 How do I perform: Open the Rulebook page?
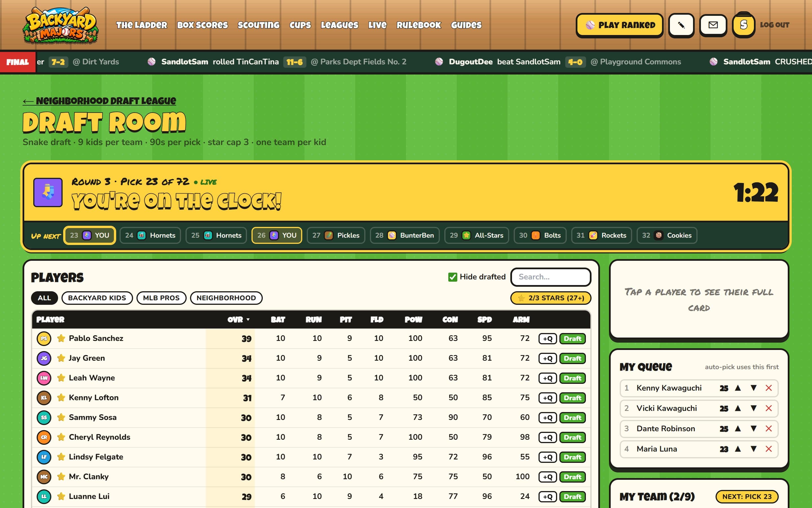(x=419, y=25)
